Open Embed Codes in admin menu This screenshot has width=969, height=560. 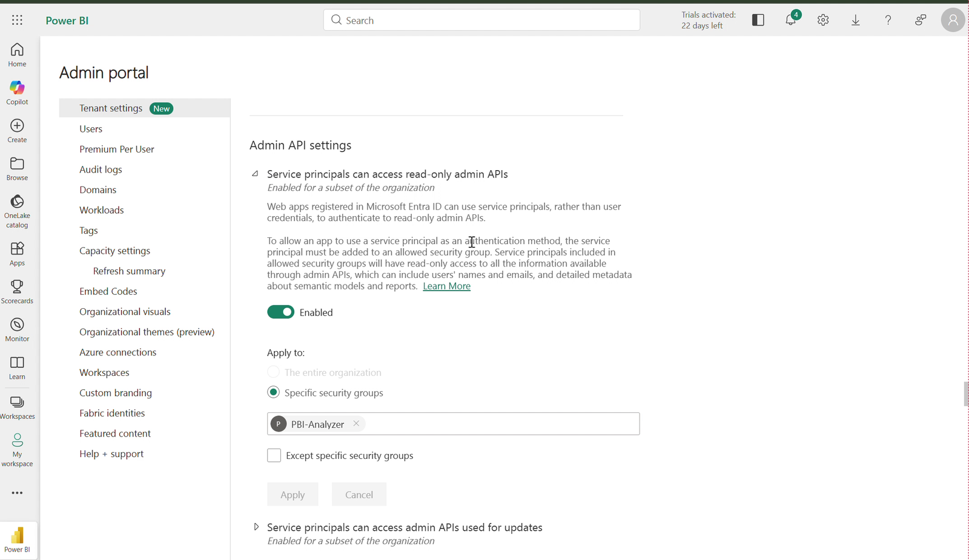(108, 291)
